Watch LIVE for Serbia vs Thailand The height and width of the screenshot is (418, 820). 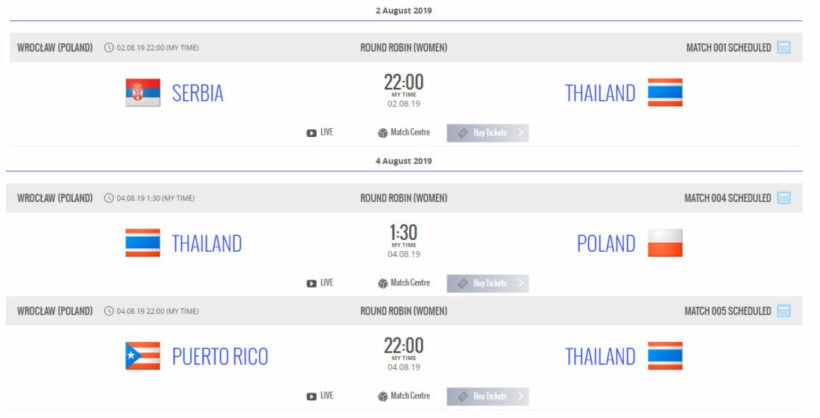pyautogui.click(x=320, y=132)
